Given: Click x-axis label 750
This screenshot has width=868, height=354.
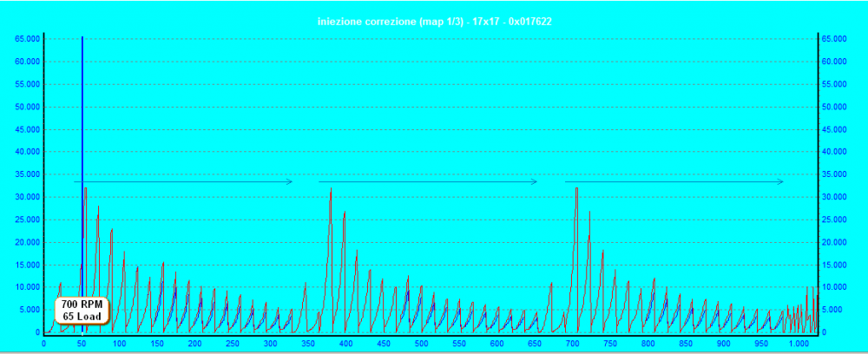Looking at the screenshot, I should point(610,343).
